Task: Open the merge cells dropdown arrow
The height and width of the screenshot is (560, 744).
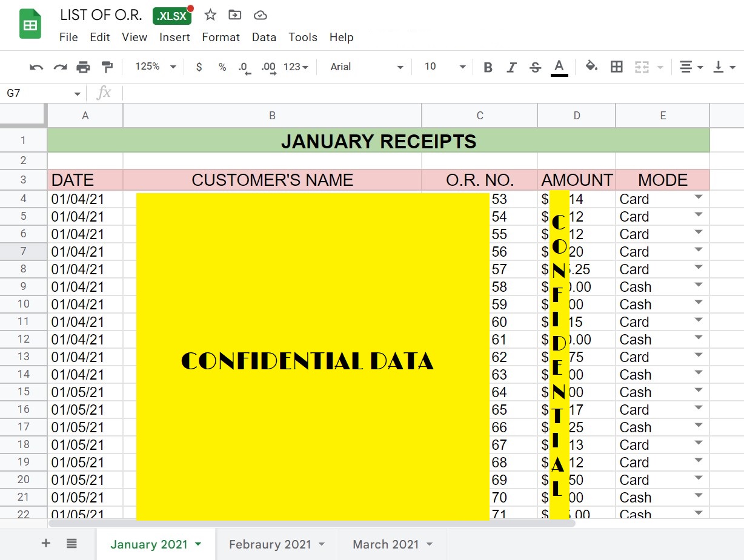Action: (660, 67)
